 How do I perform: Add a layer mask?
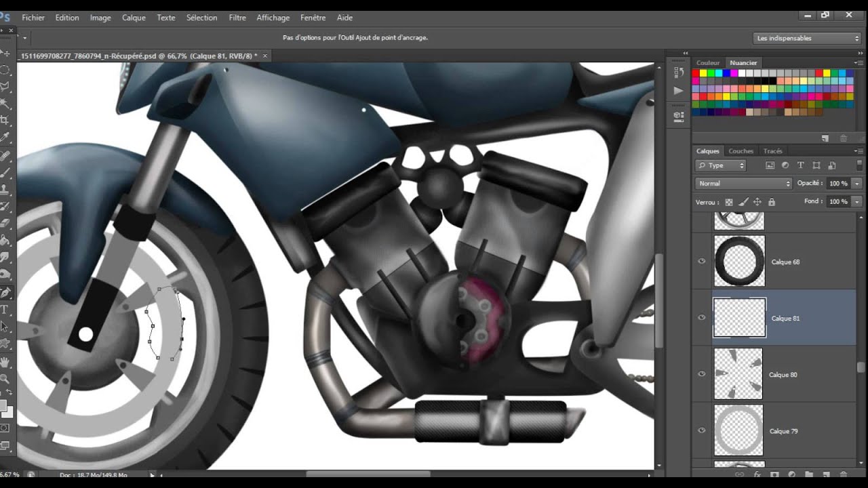774,474
